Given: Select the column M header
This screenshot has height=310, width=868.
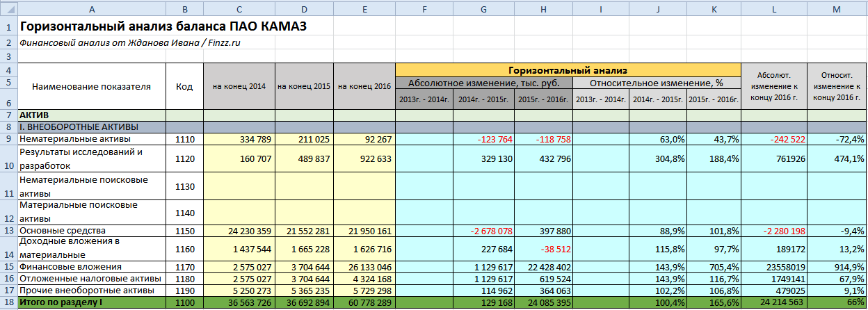Looking at the screenshot, I should coord(837,7).
